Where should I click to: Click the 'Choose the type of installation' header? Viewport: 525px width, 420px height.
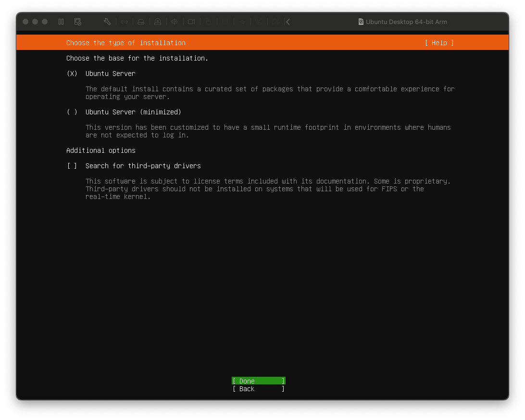[126, 43]
